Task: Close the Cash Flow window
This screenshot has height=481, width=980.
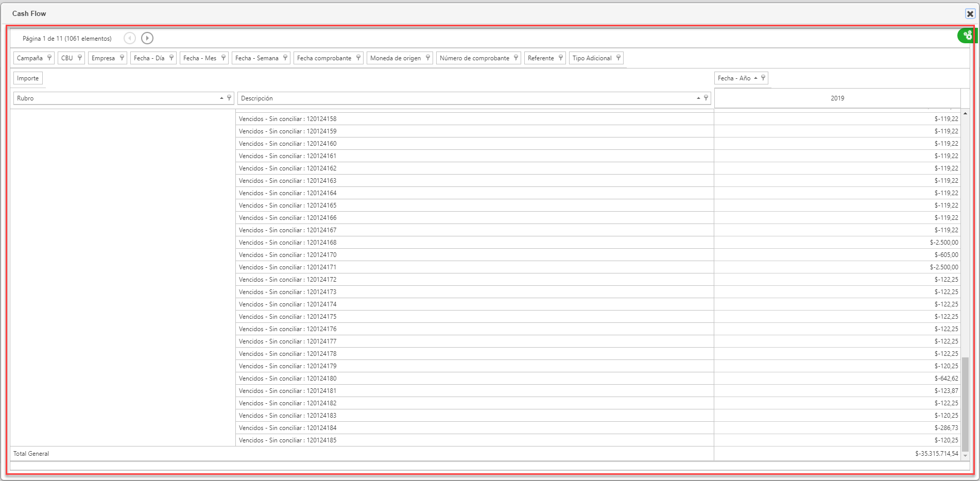Action: click(x=970, y=14)
